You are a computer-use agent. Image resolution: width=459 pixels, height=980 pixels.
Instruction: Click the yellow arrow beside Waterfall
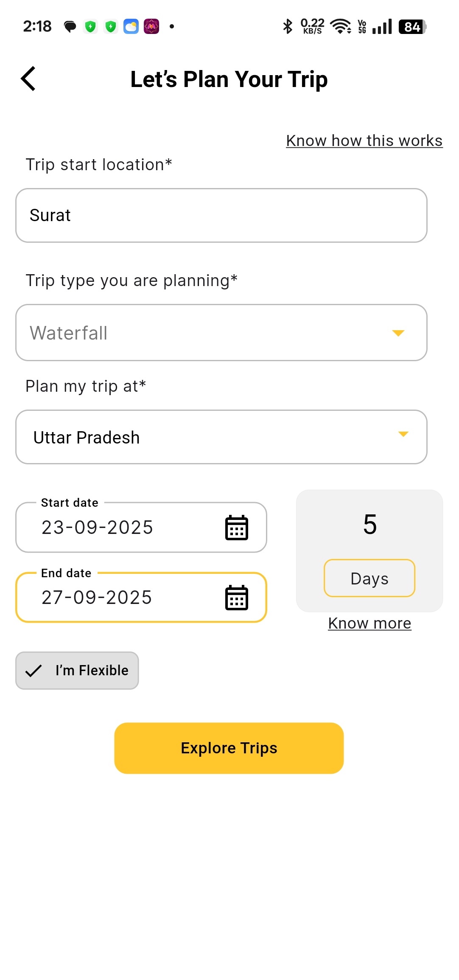[398, 333]
